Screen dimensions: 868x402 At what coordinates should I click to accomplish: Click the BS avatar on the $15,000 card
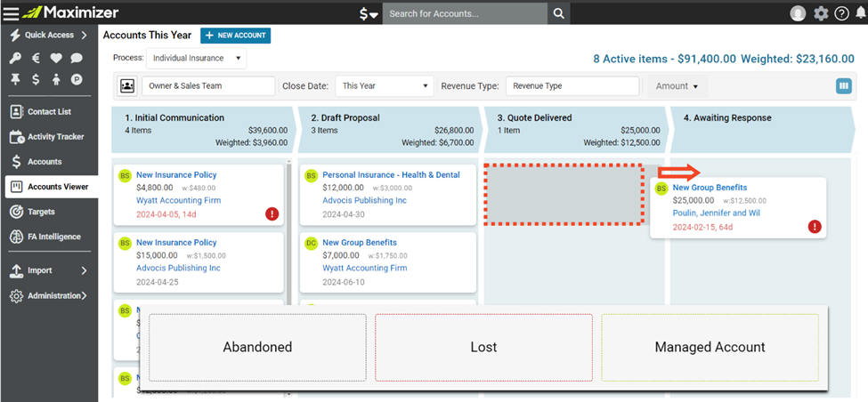[x=126, y=243]
